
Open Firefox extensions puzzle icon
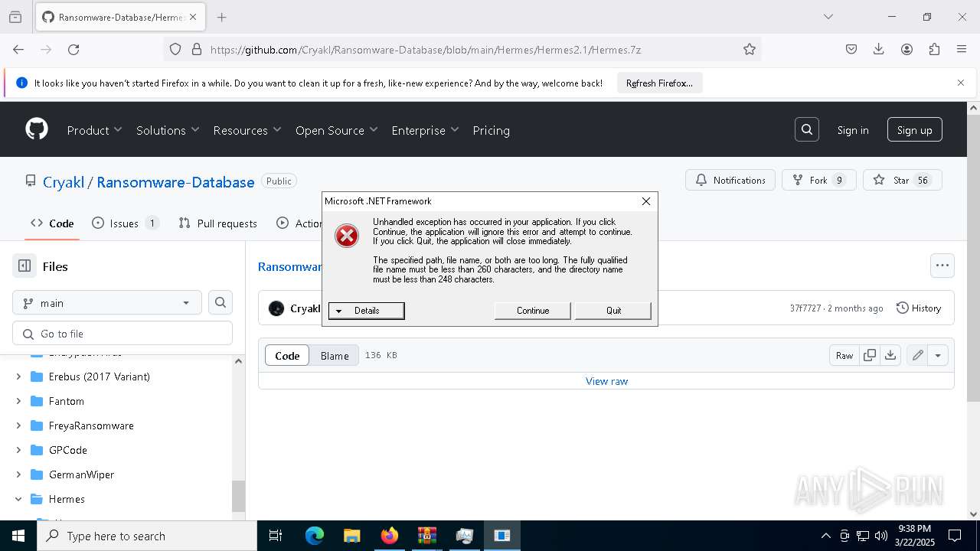934,49
